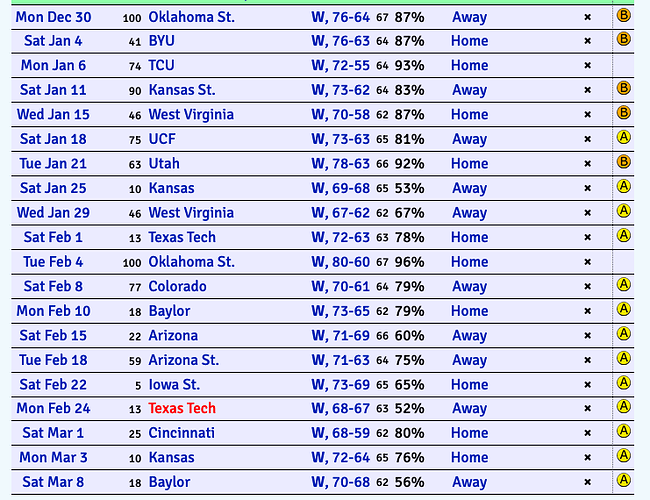The width and height of the screenshot is (650, 500).
Task: Click the A badge on the Mar 8 Baylor row
Action: point(623,481)
